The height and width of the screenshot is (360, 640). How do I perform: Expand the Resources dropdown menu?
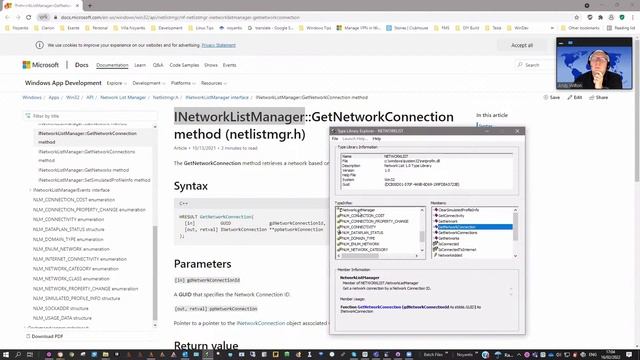pyautogui.click(x=213, y=83)
